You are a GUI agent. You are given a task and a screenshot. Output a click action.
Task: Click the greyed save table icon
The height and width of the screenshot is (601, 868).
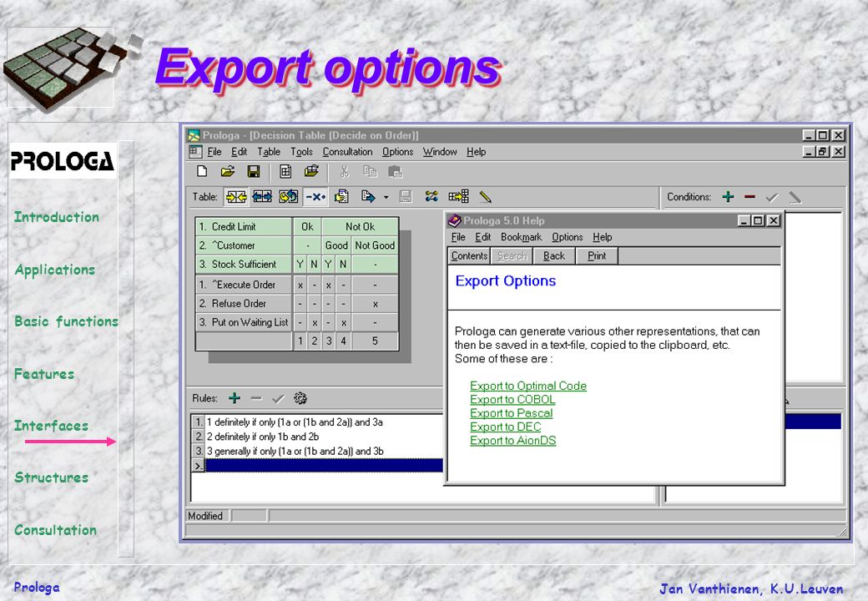pos(406,197)
